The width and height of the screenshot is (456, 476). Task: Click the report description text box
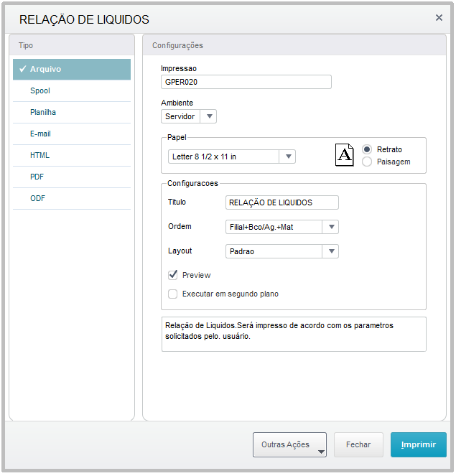coord(294,335)
